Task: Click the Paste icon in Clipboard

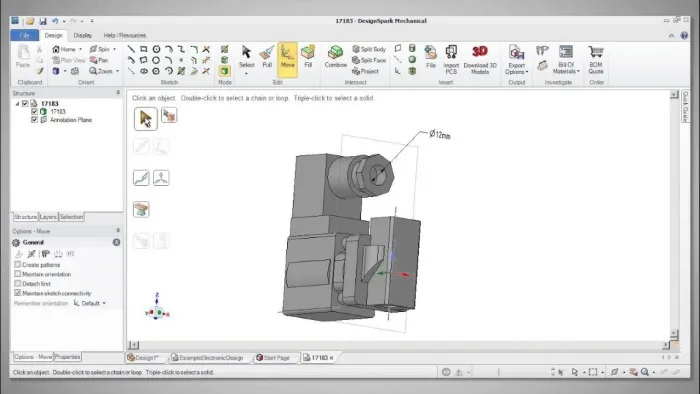Action: pyautogui.click(x=23, y=56)
